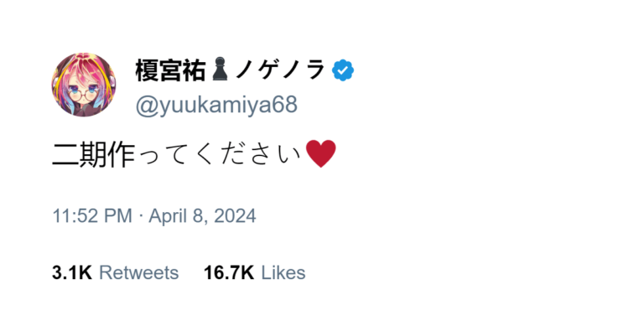Click the 二期 characters starting the tweet
The height and width of the screenshot is (336, 644).
tap(80, 155)
